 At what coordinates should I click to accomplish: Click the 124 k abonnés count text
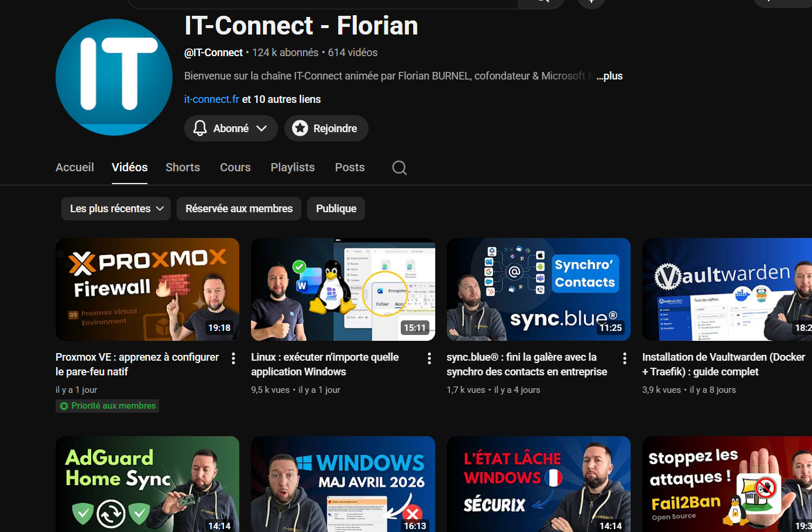(x=285, y=53)
